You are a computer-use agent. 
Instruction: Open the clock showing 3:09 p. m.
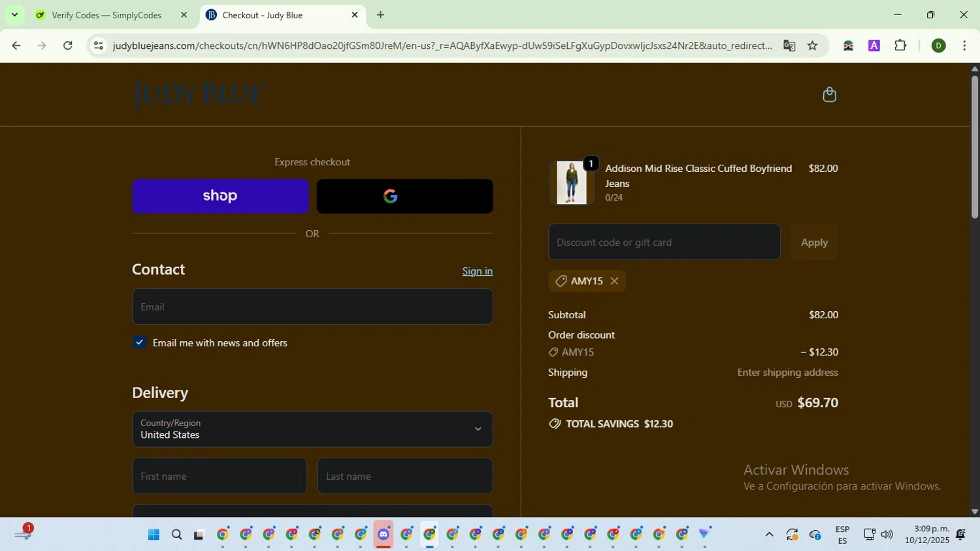927,535
